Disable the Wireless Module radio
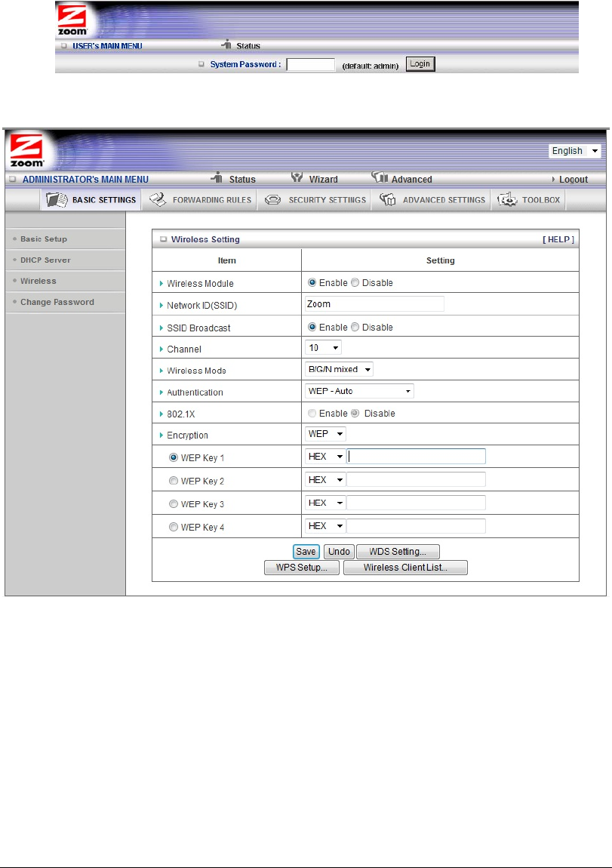612x868 pixels. 355,283
